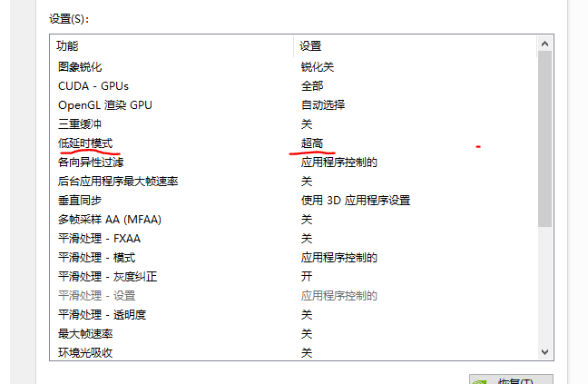Image resolution: width=588 pixels, height=384 pixels.
Task: Select the 图象锐化 feature row
Action: [80, 67]
